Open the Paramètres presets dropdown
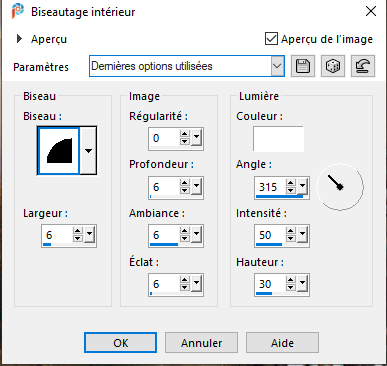The width and height of the screenshot is (387, 366). [x=277, y=66]
